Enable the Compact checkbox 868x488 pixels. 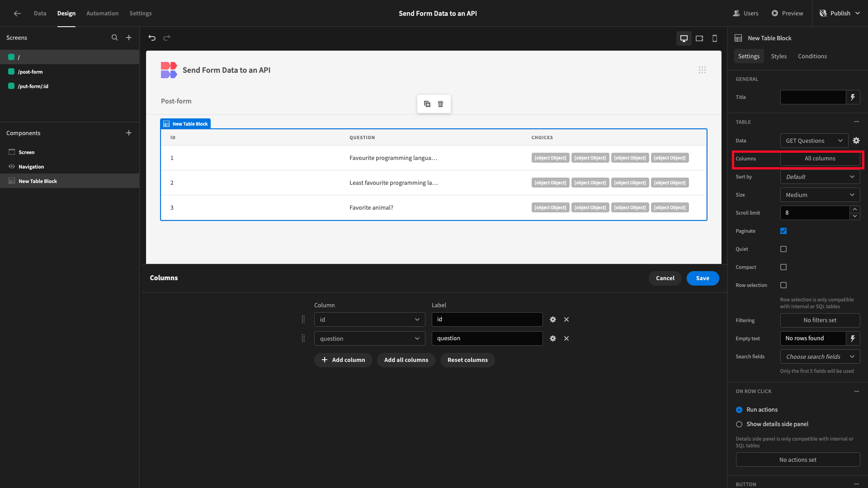783,267
